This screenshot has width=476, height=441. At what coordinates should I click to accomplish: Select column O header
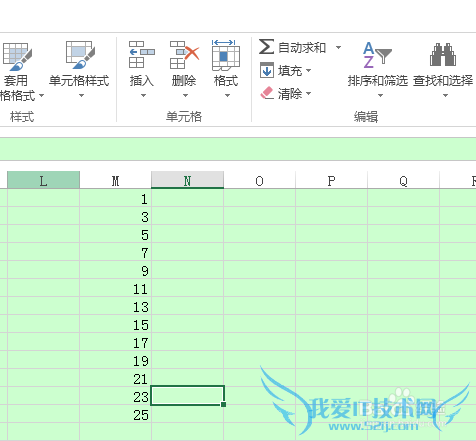(259, 180)
